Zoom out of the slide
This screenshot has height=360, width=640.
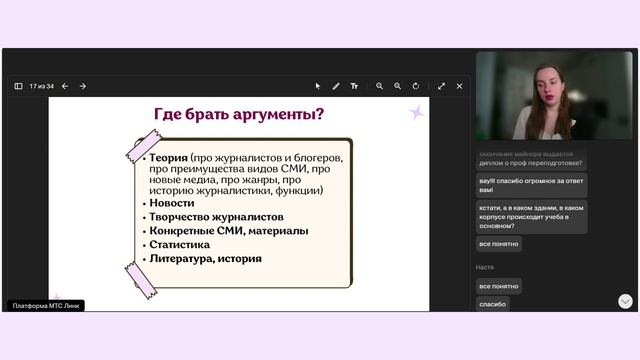click(380, 86)
